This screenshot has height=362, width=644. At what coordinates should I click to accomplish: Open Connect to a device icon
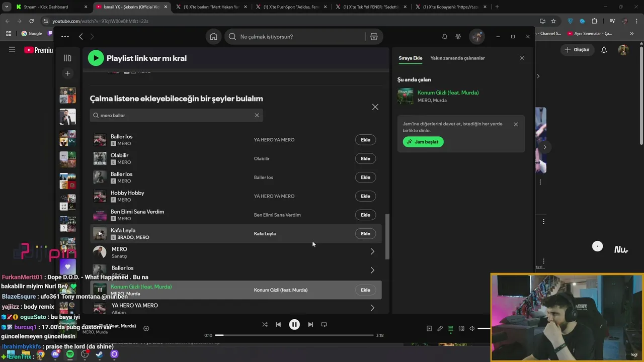point(461,329)
